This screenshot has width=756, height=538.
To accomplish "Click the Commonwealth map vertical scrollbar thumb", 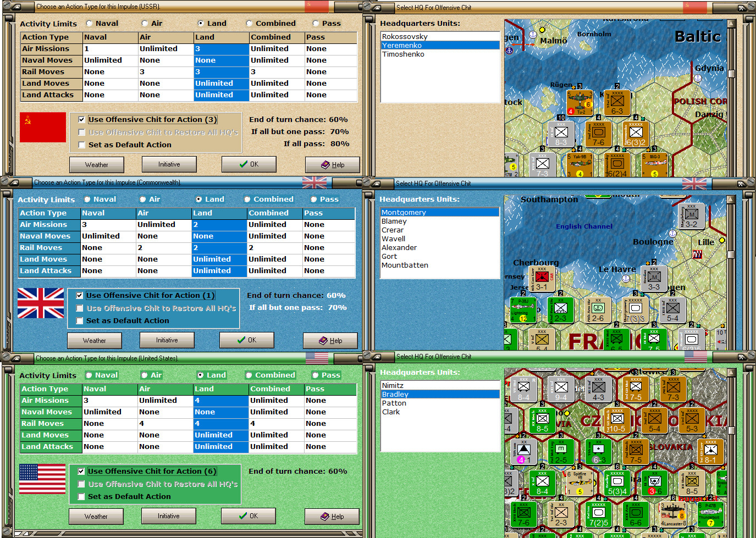I will [731, 254].
